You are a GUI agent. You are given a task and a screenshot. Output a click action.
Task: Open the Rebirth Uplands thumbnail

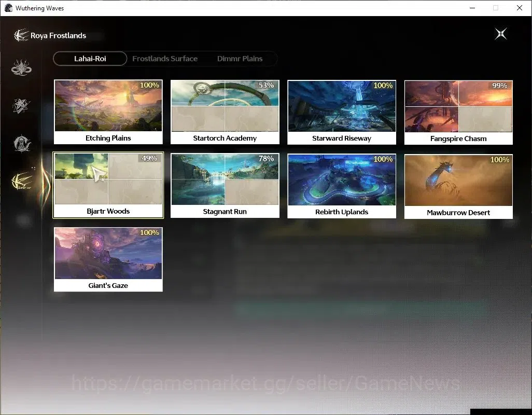pos(342,180)
